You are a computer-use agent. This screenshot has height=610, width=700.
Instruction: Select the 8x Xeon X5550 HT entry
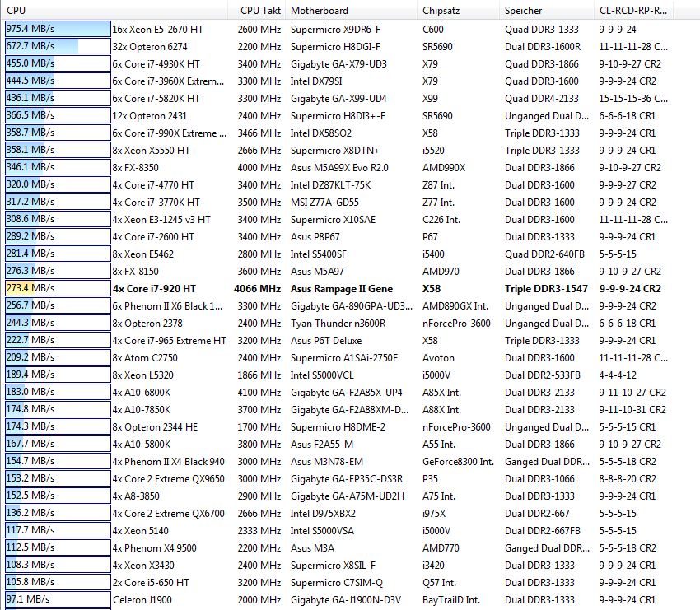point(151,151)
